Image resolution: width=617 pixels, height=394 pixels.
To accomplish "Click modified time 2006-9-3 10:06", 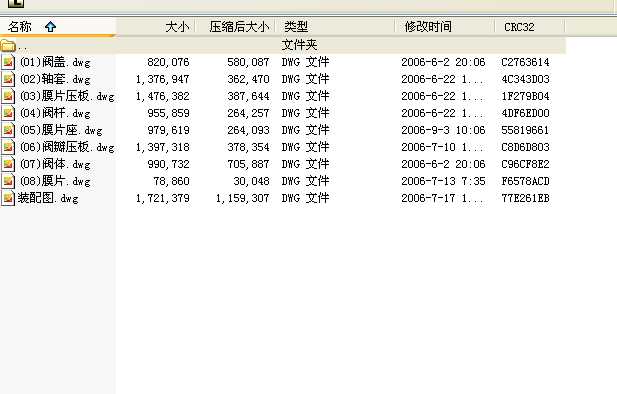I will (x=443, y=130).
